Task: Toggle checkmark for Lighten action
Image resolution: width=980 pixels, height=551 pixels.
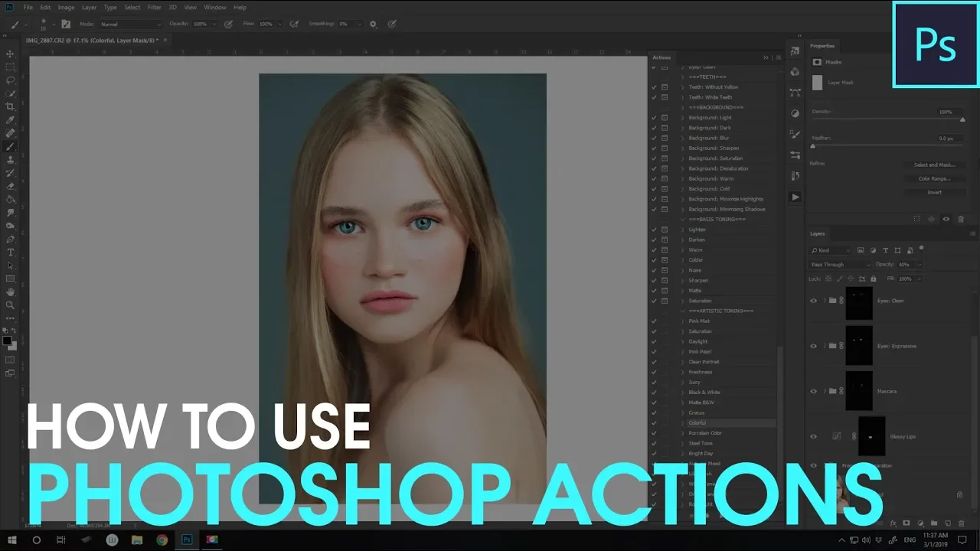Action: 654,230
